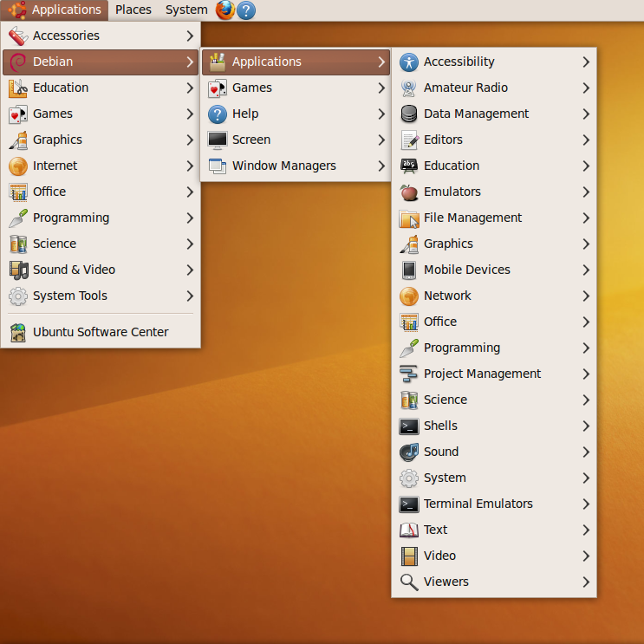Screen dimensions: 644x644
Task: Expand the Amateur Radio submenu arrow
Action: click(586, 88)
